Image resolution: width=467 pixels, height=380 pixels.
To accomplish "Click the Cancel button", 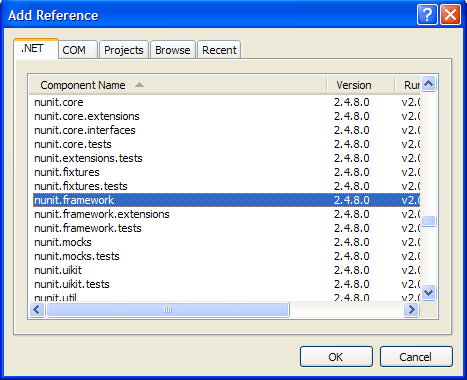I will (x=416, y=357).
